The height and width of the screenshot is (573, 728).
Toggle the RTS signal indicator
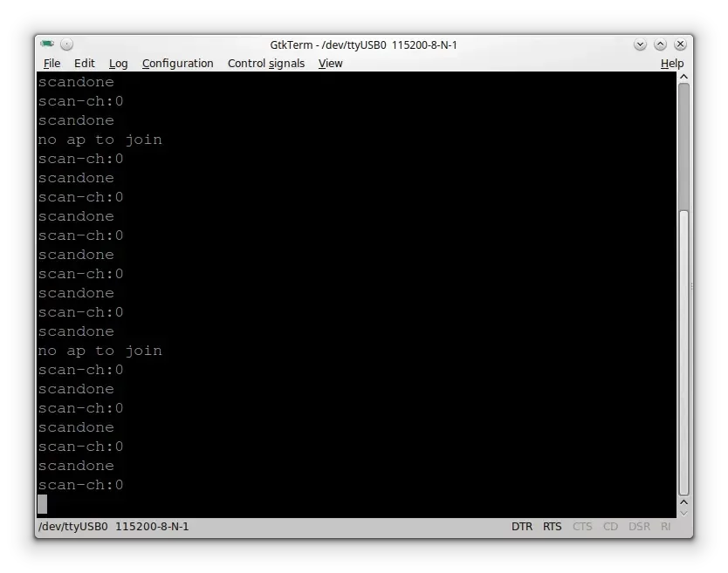coord(553,527)
